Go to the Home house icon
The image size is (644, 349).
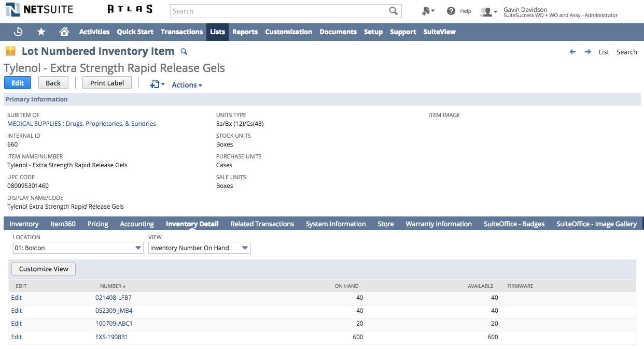pos(64,32)
